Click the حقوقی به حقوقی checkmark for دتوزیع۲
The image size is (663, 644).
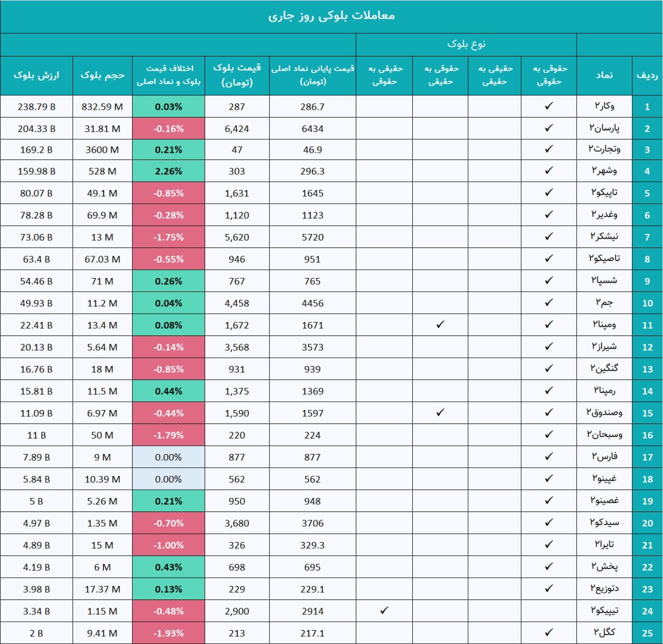[549, 589]
